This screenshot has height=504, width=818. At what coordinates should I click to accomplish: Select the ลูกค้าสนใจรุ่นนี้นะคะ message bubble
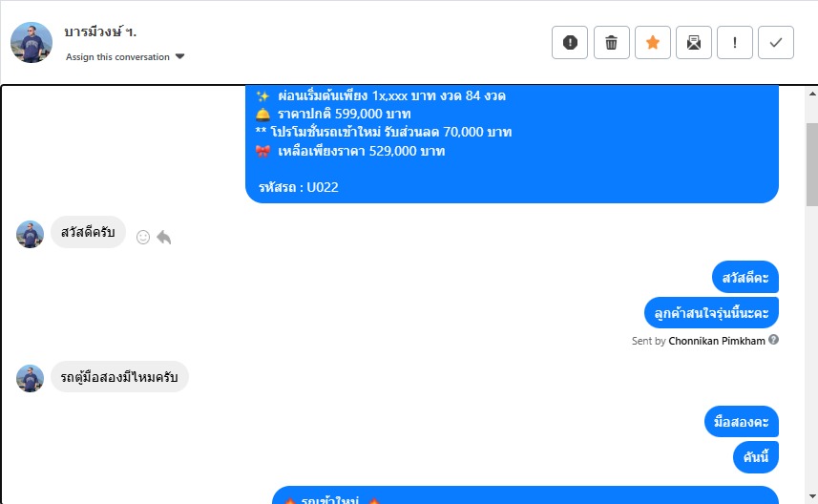pos(712,313)
